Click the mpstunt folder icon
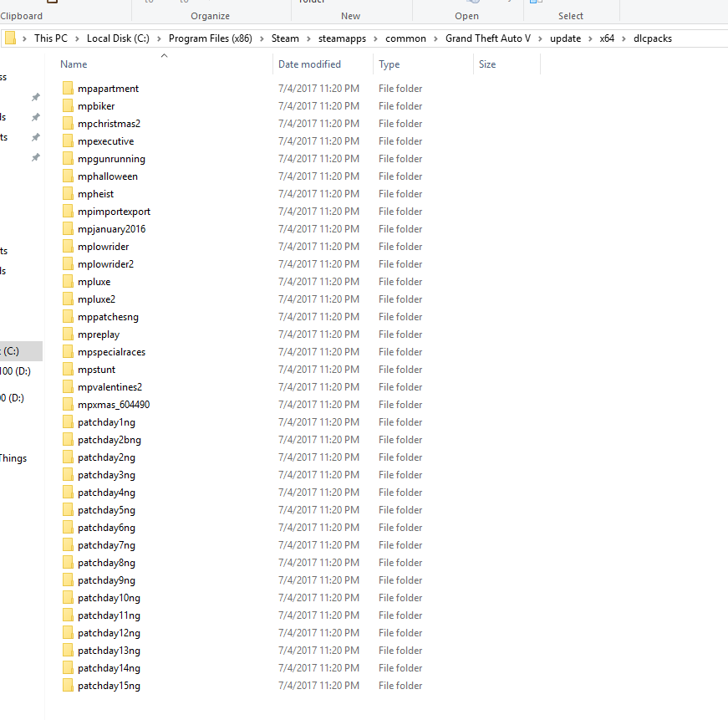 coord(68,369)
